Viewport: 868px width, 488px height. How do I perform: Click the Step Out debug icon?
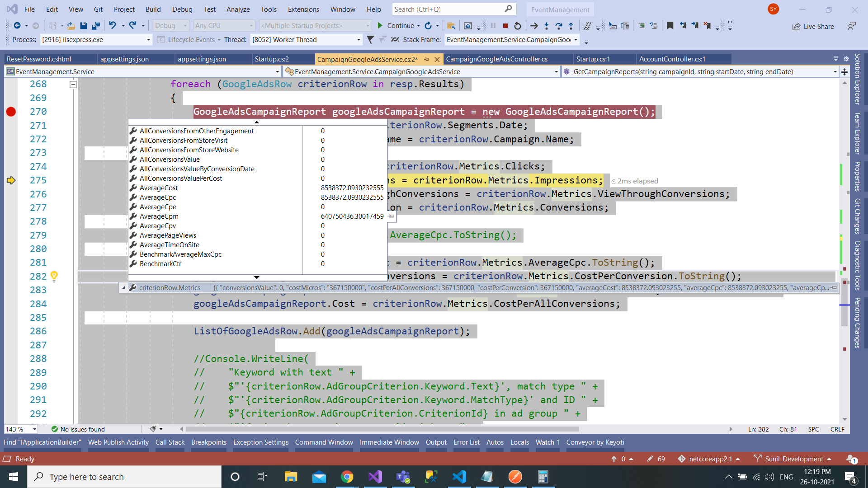(x=571, y=26)
